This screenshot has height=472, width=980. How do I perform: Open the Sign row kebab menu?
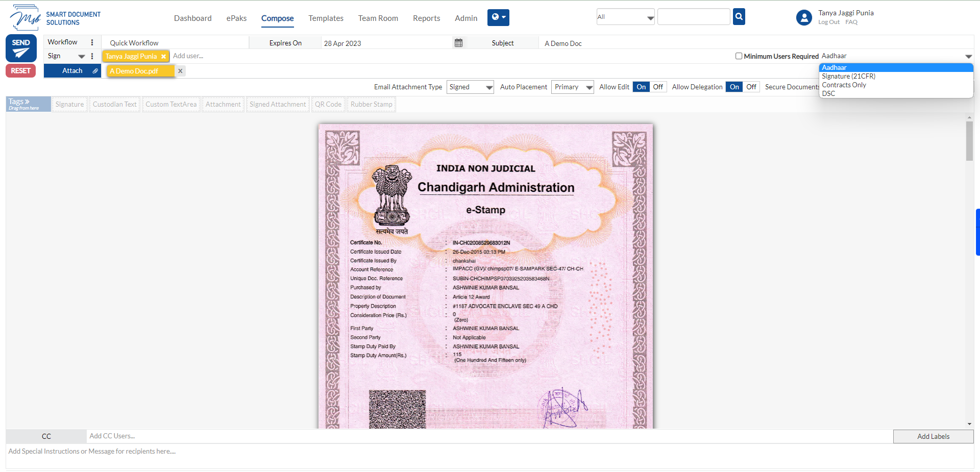click(x=92, y=56)
